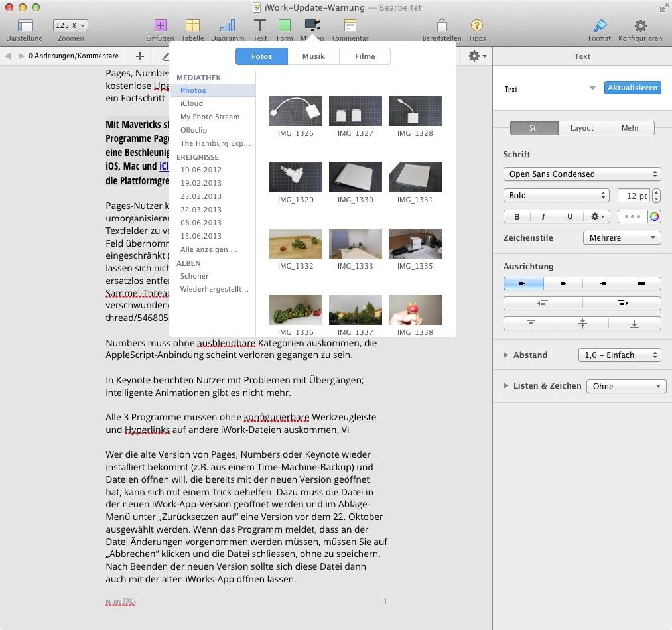Open the Darstellung view options
The image size is (672, 630).
click(25, 26)
